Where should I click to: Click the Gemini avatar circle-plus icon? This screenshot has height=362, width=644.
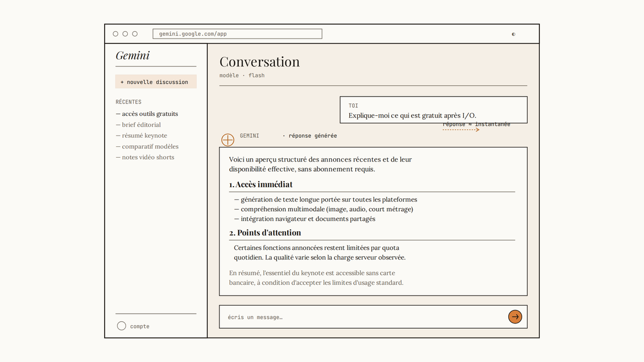click(x=228, y=140)
